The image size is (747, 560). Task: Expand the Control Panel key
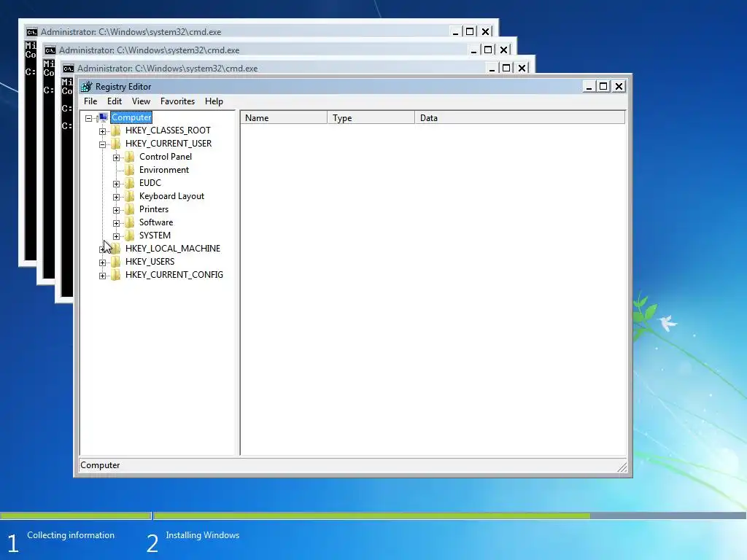click(x=116, y=157)
